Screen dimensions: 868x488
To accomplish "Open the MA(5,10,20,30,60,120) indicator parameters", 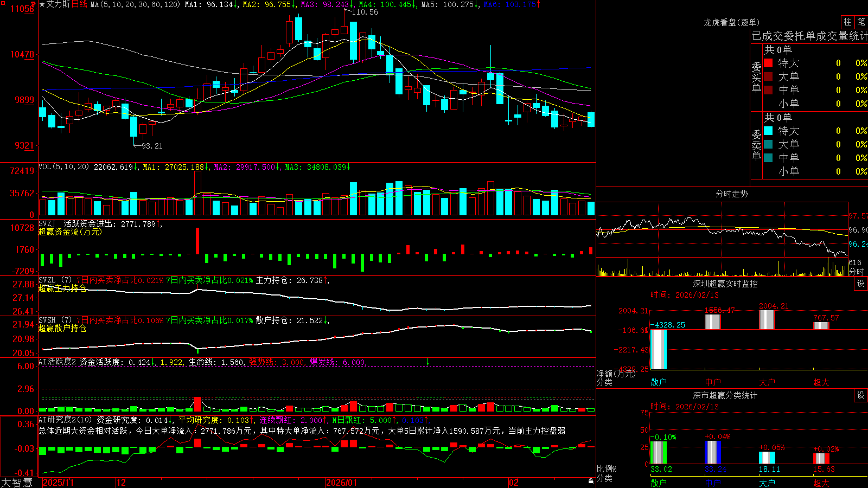I will pyautogui.click(x=135, y=4).
